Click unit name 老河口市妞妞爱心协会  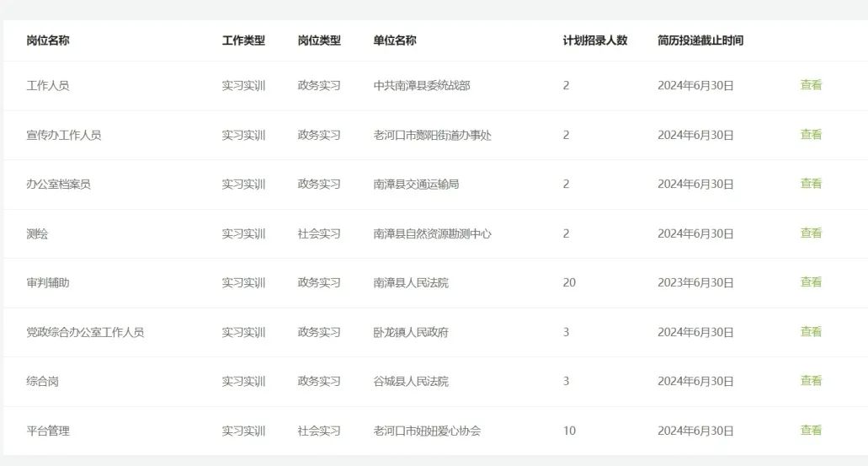(x=427, y=431)
